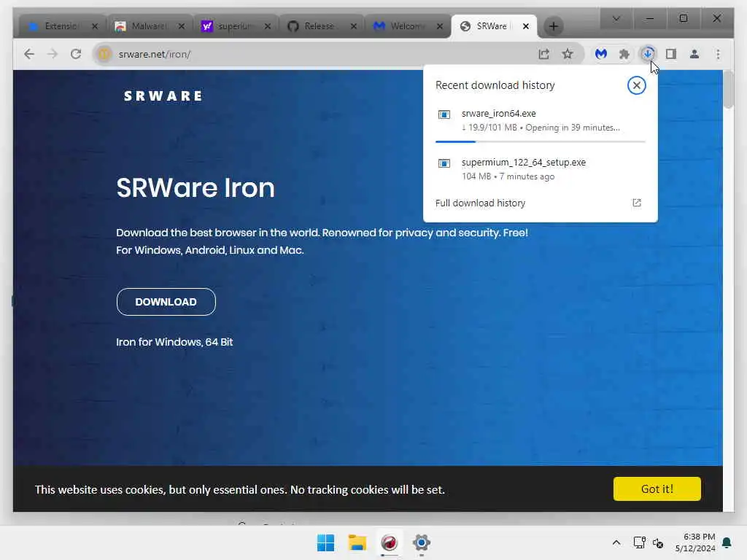Close the Welcome tab
This screenshot has width=747, height=560.
(x=440, y=26)
